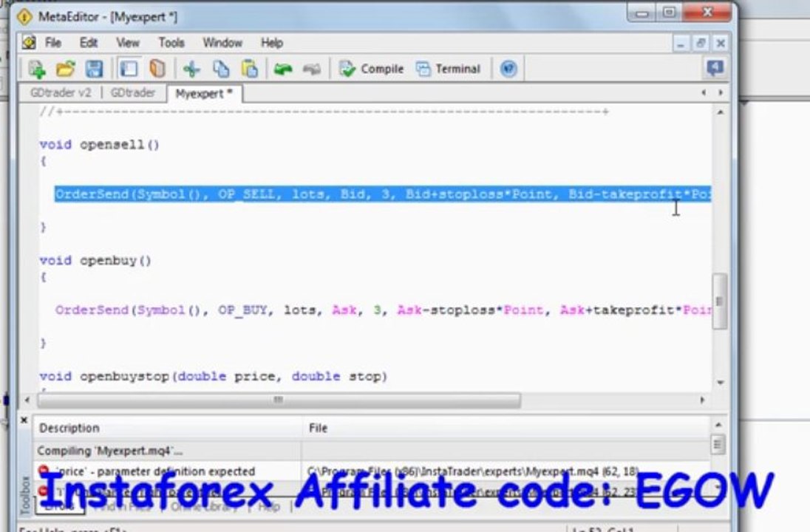Open a file with the folder icon
Screen dimensions: 810x532
tap(66, 69)
